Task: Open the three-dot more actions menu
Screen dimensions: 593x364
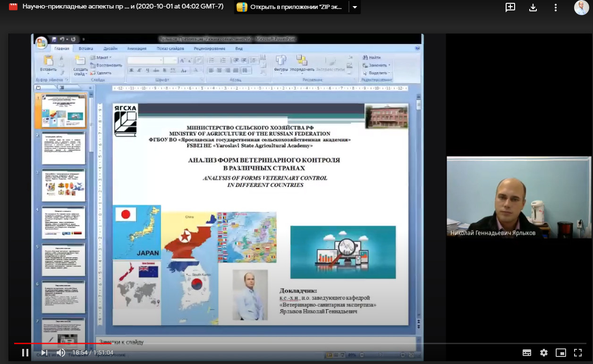Action: point(556,7)
